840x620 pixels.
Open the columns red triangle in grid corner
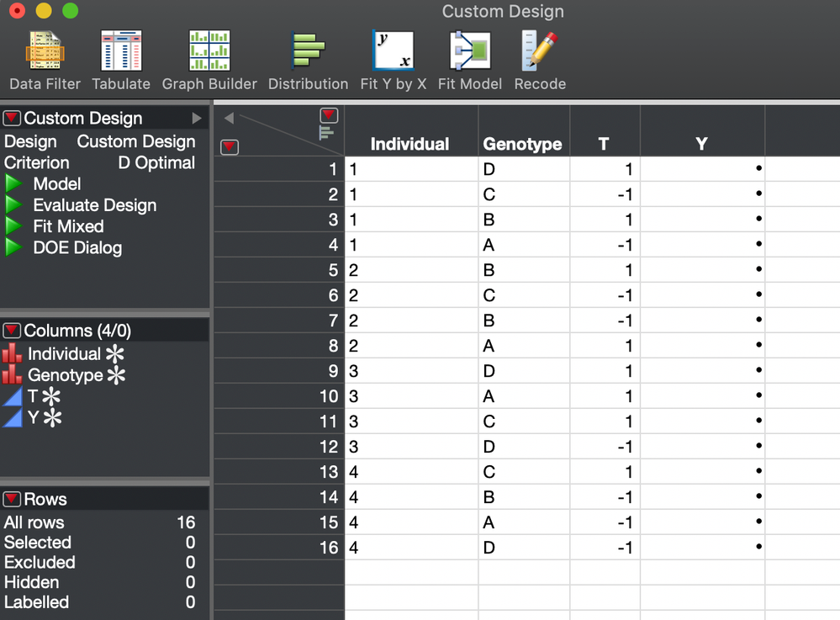pyautogui.click(x=329, y=114)
